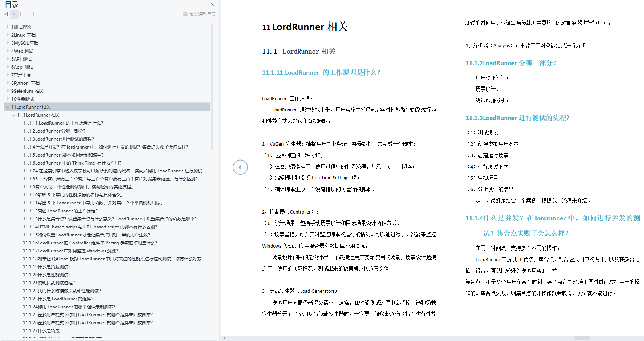
Task: Click the horizontal scrollbar thumb at bottom
Action: coord(582,338)
